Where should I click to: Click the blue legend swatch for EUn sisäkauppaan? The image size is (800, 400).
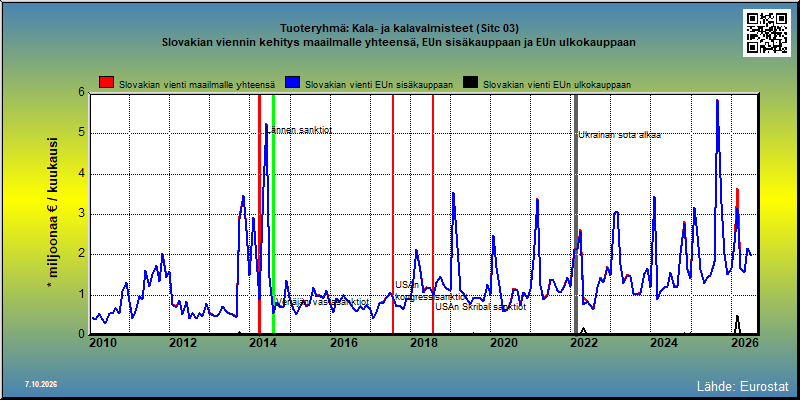[x=292, y=83]
